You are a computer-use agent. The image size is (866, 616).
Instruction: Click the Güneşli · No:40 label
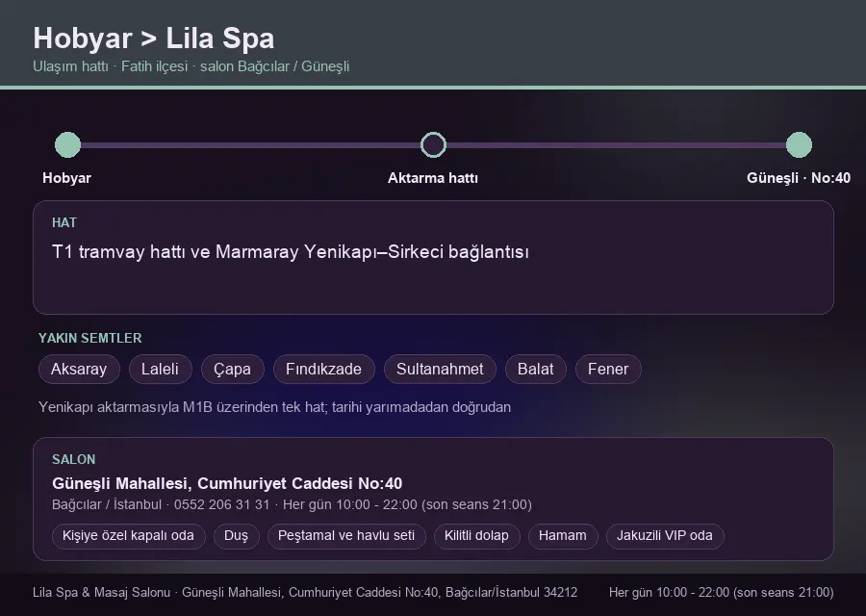pos(799,178)
